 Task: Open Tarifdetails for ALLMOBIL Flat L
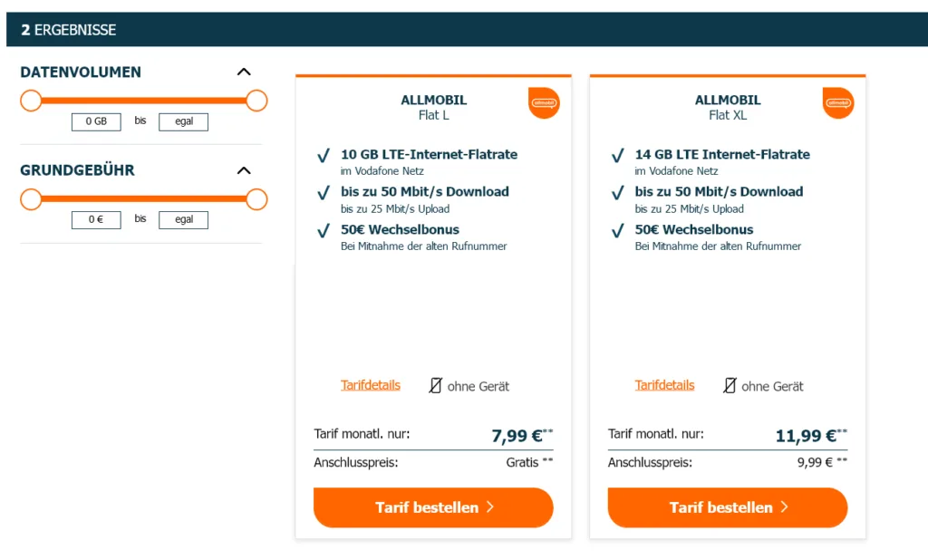click(x=371, y=385)
